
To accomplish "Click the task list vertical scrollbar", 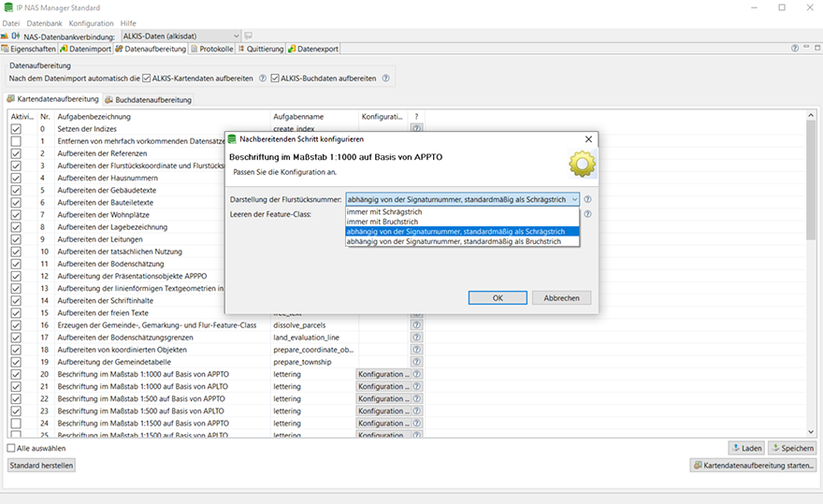I will [810, 187].
